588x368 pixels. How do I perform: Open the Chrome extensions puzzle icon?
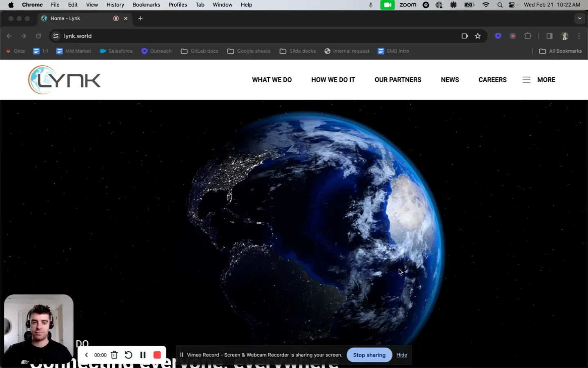tap(528, 36)
